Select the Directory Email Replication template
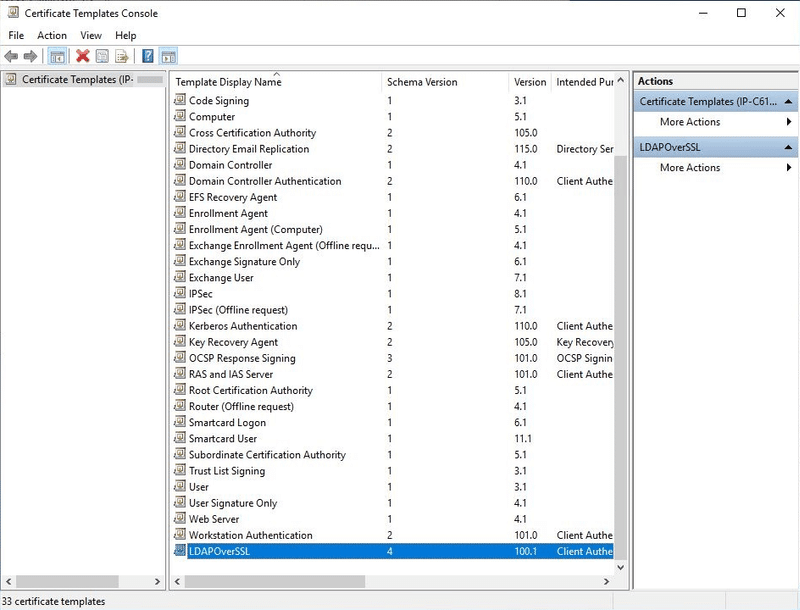This screenshot has height=610, width=800. tap(249, 149)
